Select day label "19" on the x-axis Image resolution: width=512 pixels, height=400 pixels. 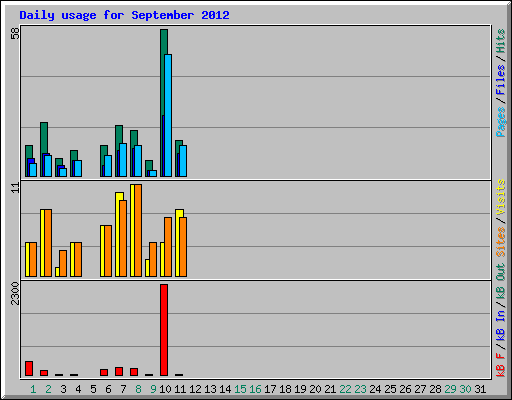(x=300, y=389)
